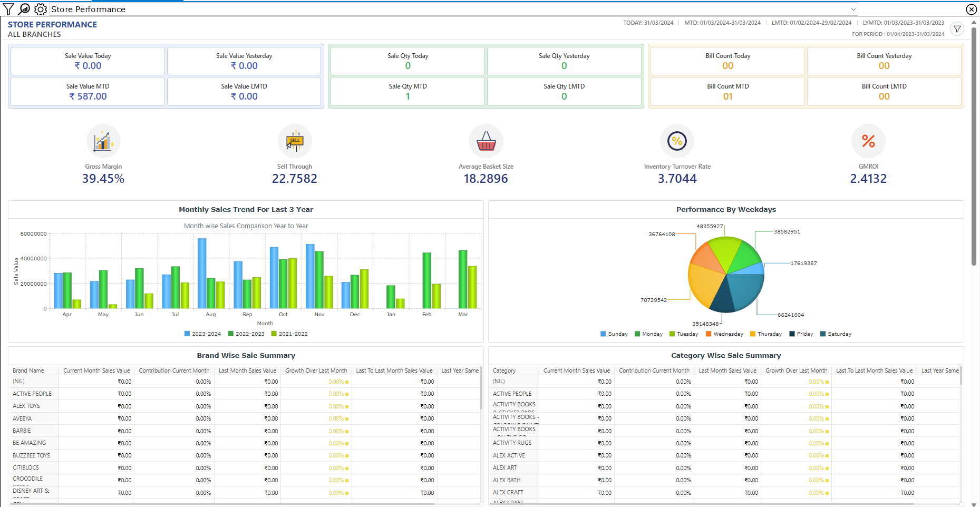Viewport: 980px width, 507px height.
Task: Sort by Category column header
Action: (504, 370)
